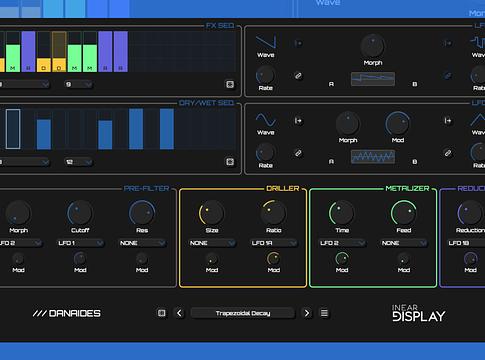Click the Pre-Filter Morph knob
Image resolution: width=485 pixels, height=360 pixels.
[18, 213]
